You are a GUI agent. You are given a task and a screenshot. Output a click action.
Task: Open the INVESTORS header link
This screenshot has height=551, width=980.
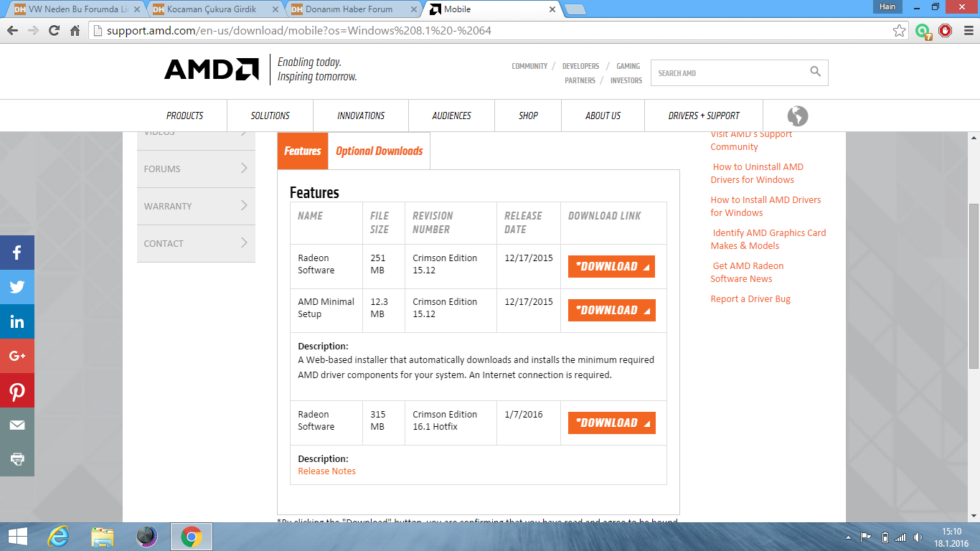click(626, 81)
